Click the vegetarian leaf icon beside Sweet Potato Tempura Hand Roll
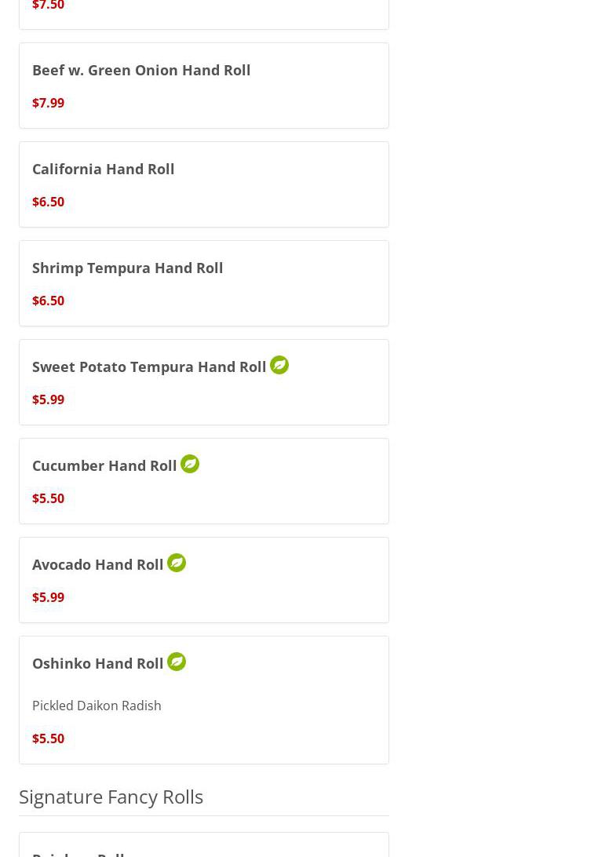The height and width of the screenshot is (857, 616). 279,365
